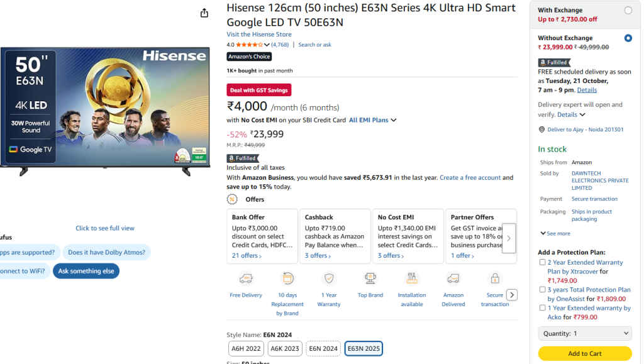Expand All EMI Plans options

pos(372,119)
